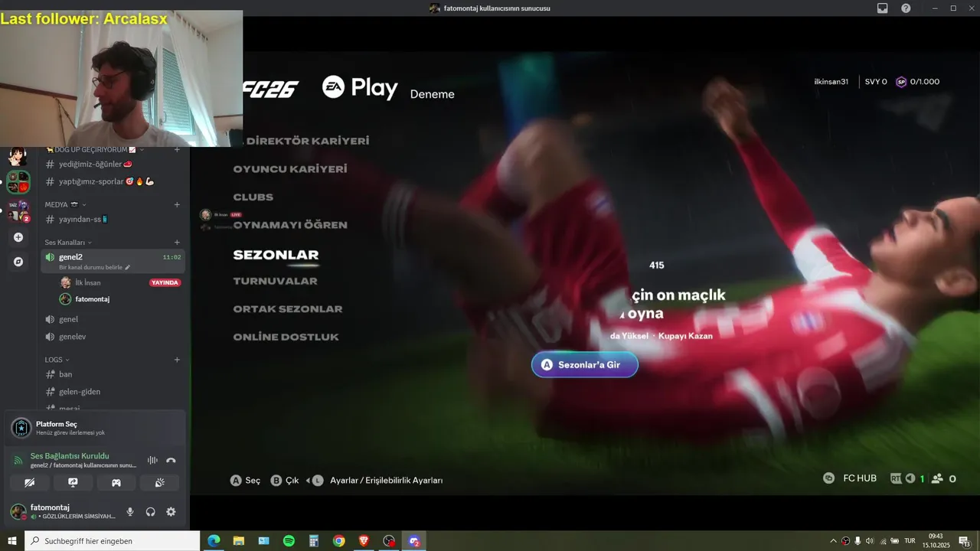Open Spotify from the taskbar

coord(289,541)
